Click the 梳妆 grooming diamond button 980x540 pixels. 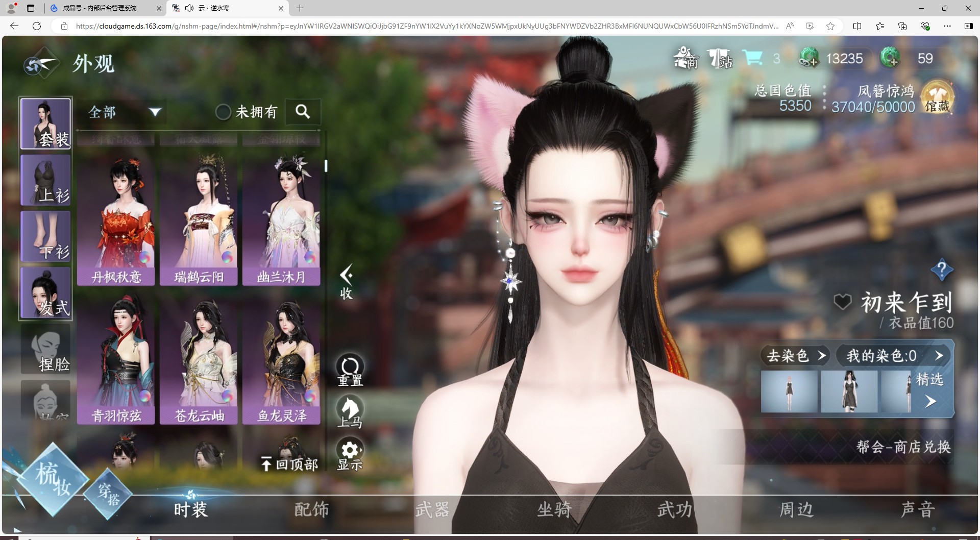click(x=53, y=480)
